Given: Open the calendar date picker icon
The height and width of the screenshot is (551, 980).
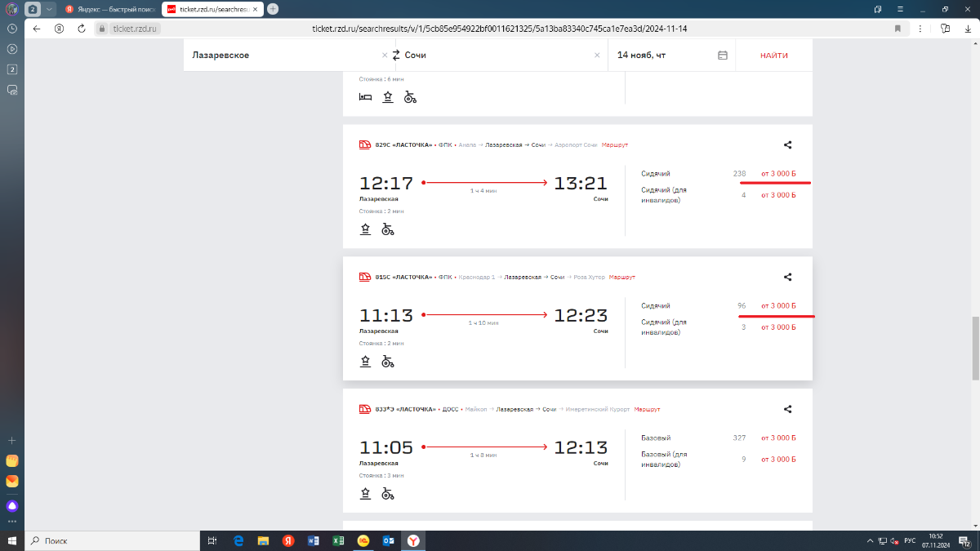Looking at the screenshot, I should pos(722,56).
